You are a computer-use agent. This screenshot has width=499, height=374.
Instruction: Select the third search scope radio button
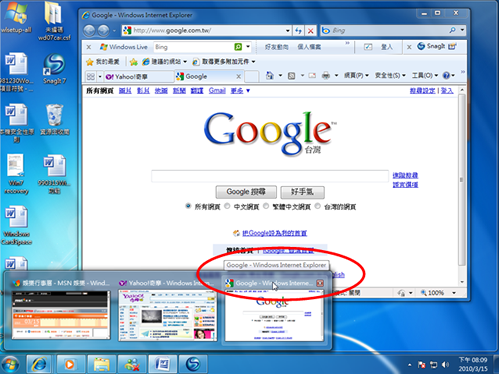pyautogui.click(x=266, y=206)
